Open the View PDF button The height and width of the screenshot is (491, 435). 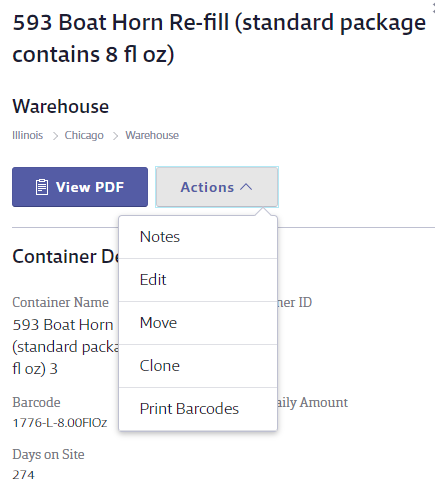point(80,187)
